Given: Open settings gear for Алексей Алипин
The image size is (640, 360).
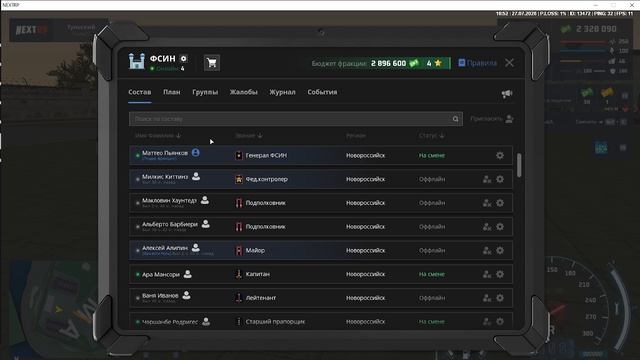Looking at the screenshot, I should click(x=500, y=250).
